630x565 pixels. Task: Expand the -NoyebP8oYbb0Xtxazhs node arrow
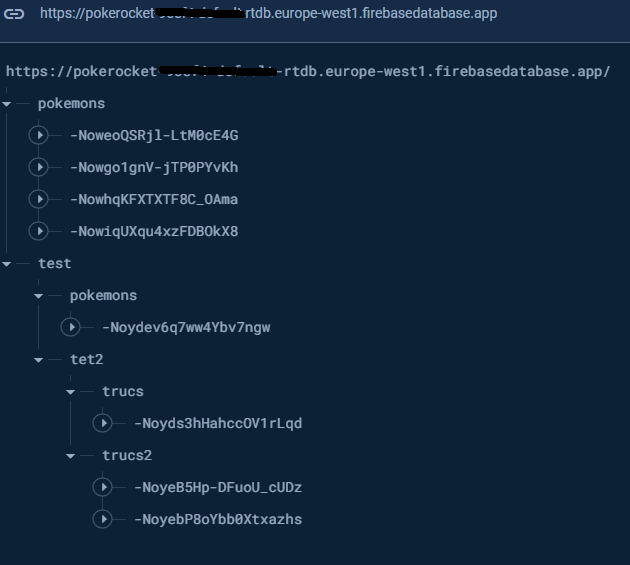[x=103, y=519]
